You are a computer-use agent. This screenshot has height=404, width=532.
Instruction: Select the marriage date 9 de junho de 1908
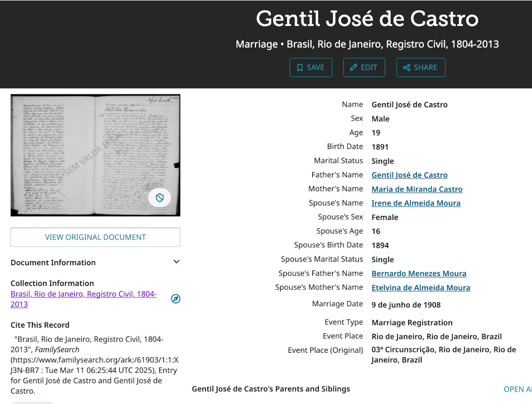pos(406,305)
